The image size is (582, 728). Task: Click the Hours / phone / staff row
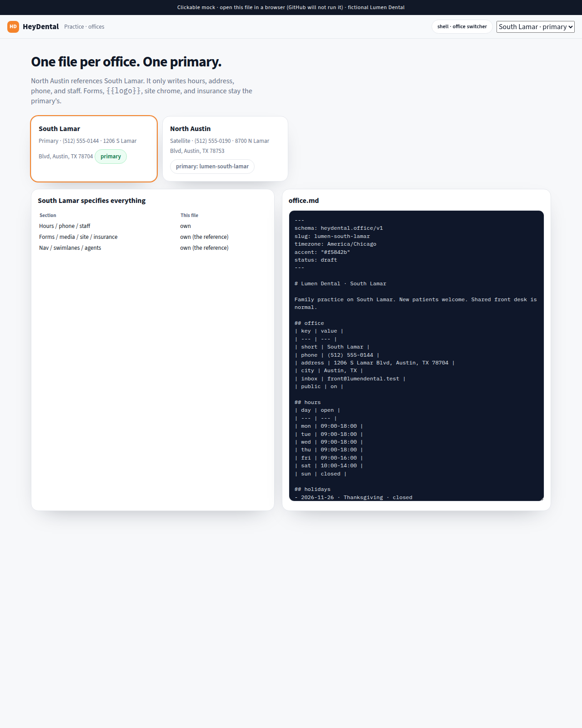[152, 226]
